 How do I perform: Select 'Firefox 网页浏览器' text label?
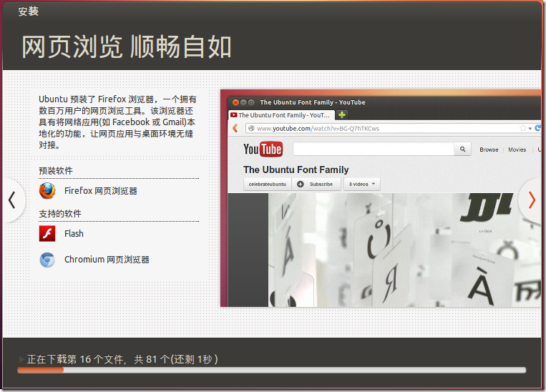pos(101,191)
